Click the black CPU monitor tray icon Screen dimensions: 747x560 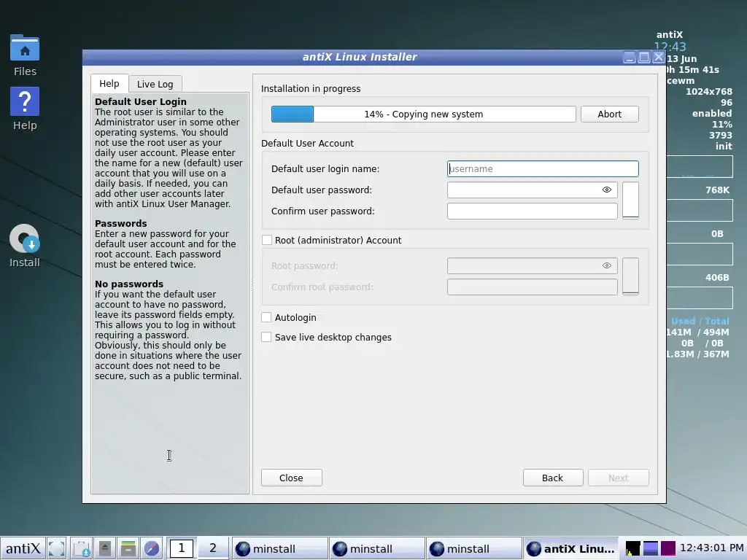tap(632, 548)
